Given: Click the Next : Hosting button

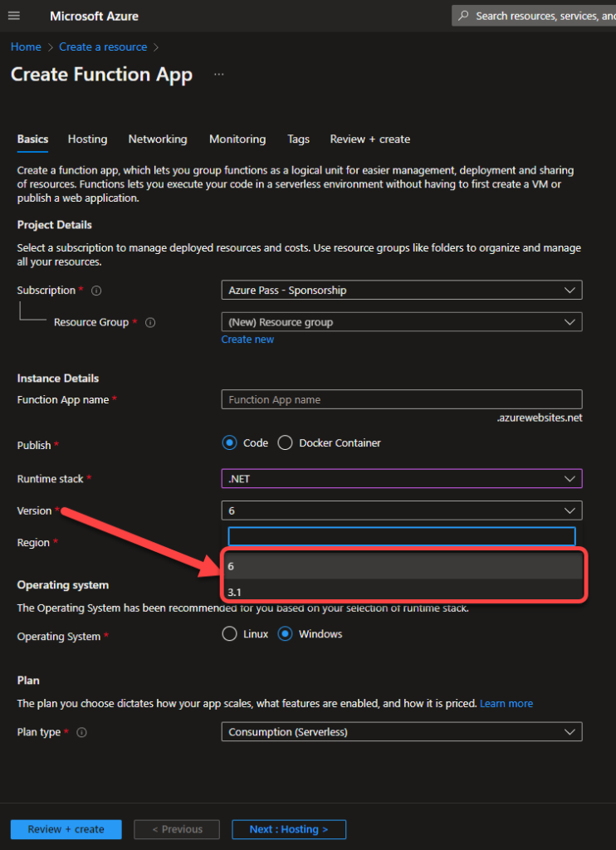Looking at the screenshot, I should 289,829.
